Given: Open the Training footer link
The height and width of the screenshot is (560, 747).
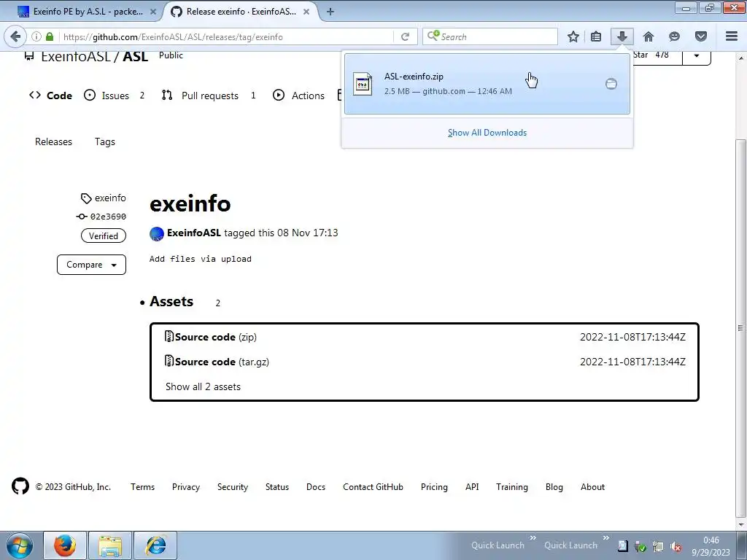Looking at the screenshot, I should 511,486.
